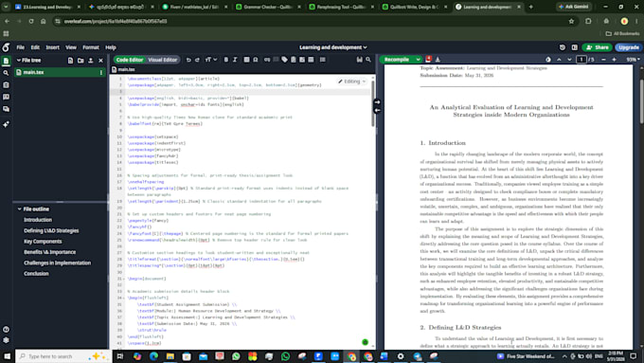Image resolution: width=644 pixels, height=363 pixels.
Task: Open the Editing mode dropdown
Action: pos(352,82)
